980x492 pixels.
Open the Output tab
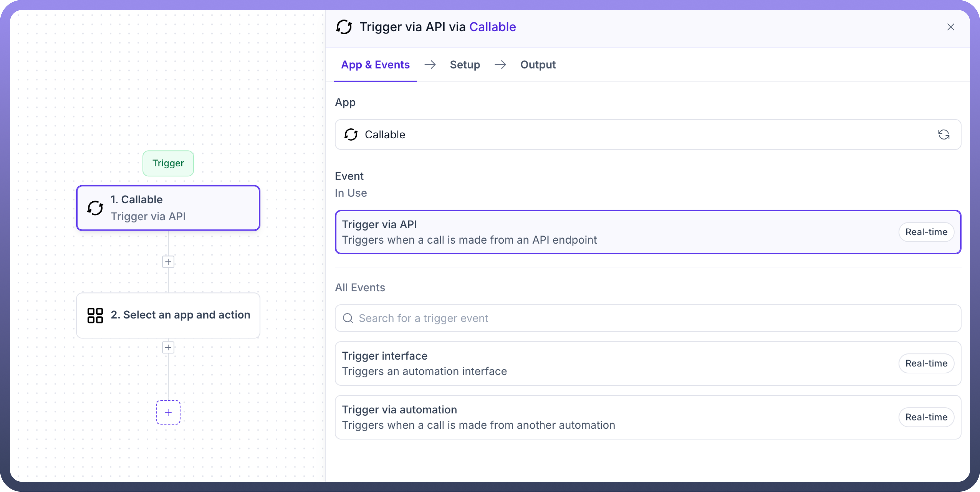click(x=537, y=65)
